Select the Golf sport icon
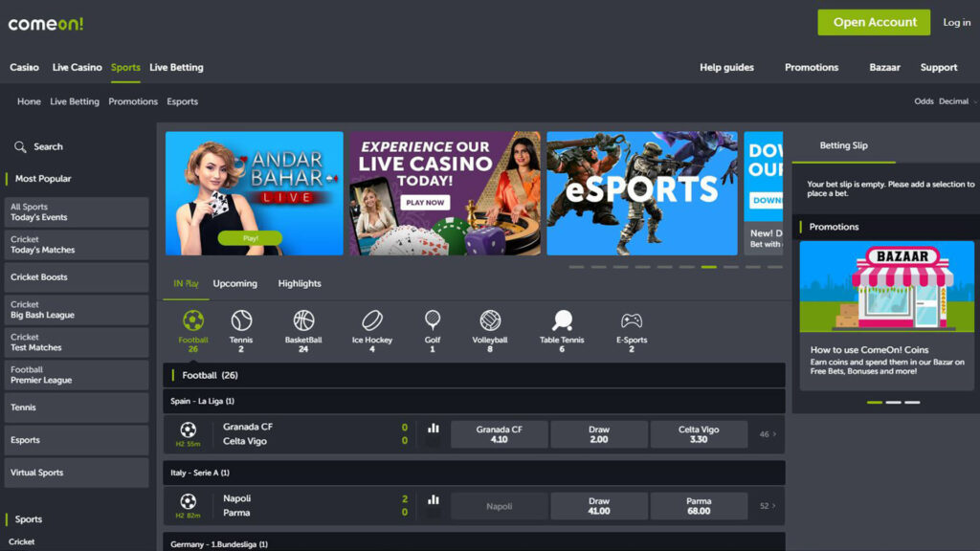This screenshot has height=551, width=980. pos(433,321)
